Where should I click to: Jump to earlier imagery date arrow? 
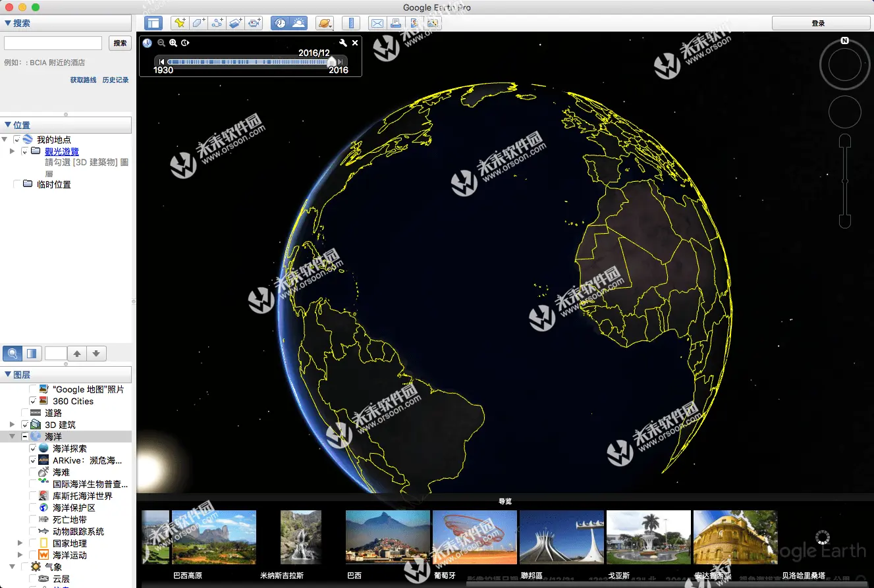pyautogui.click(x=162, y=62)
